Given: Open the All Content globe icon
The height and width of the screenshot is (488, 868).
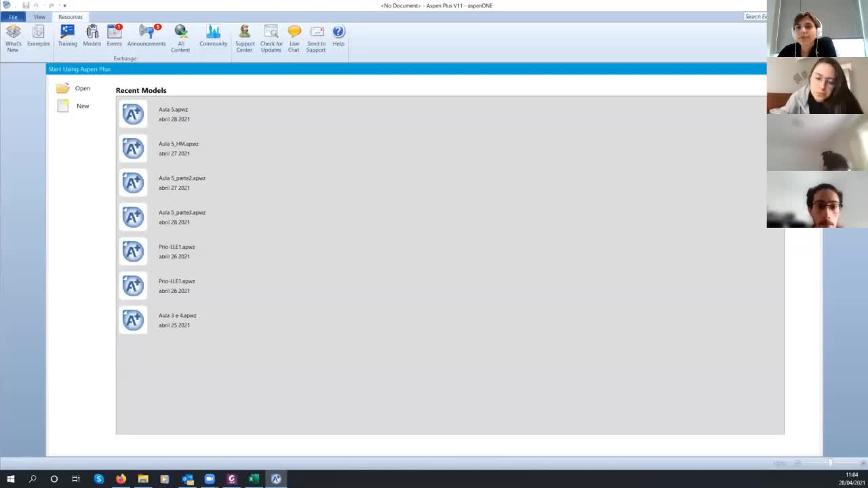Looking at the screenshot, I should [180, 38].
